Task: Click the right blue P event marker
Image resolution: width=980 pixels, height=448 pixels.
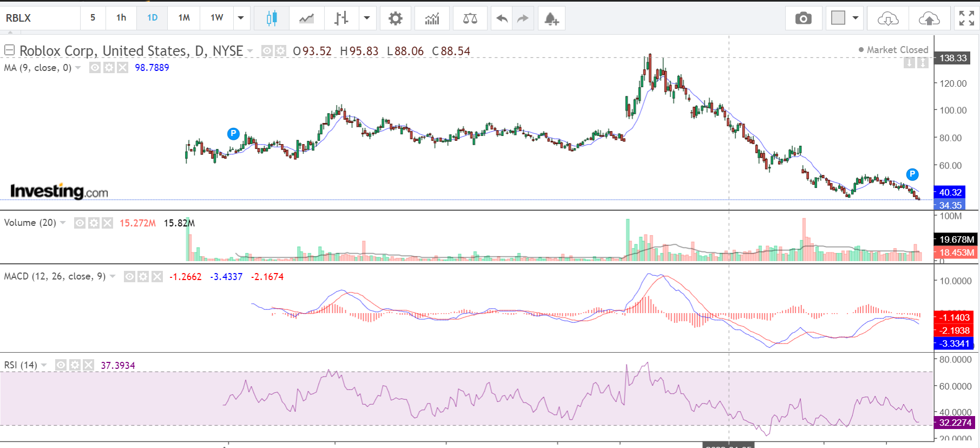Action: coord(912,174)
